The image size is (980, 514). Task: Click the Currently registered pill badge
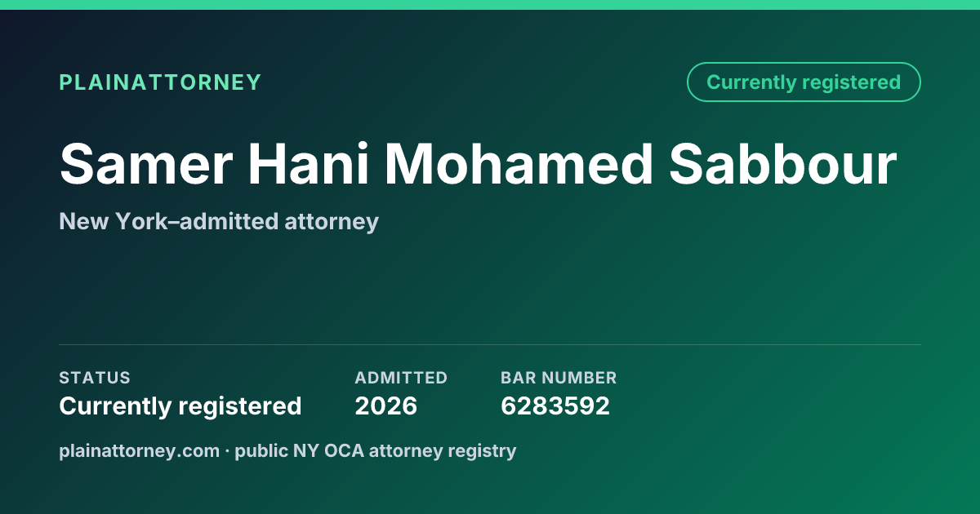(x=804, y=82)
